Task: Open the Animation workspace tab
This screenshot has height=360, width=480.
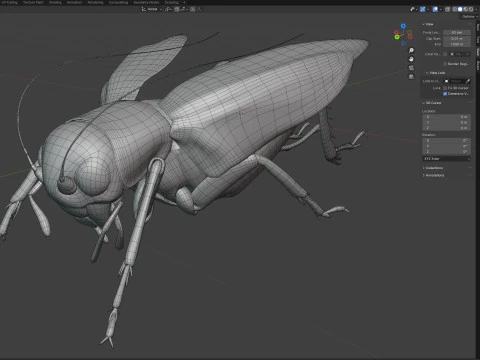Action: (74, 2)
